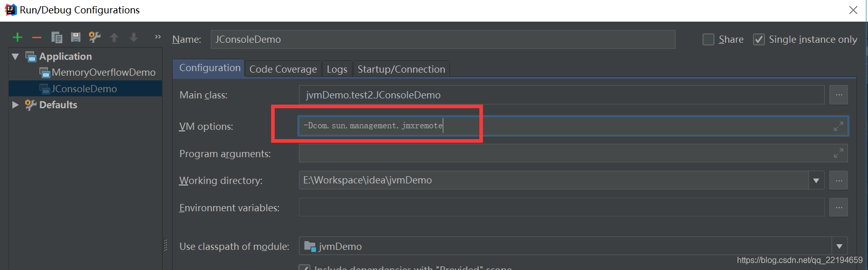Switch to the Configuration tab
The height and width of the screenshot is (270, 868).
210,68
